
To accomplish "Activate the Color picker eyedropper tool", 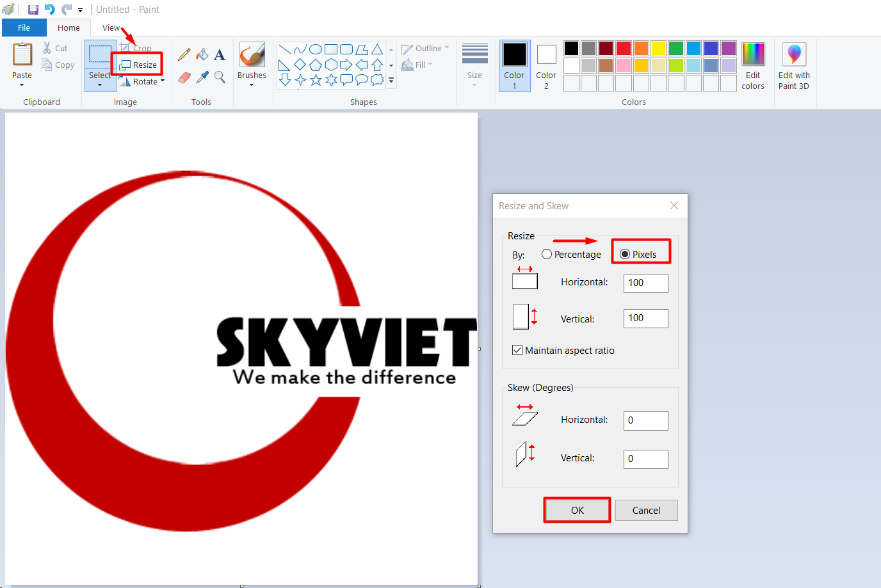I will click(202, 77).
